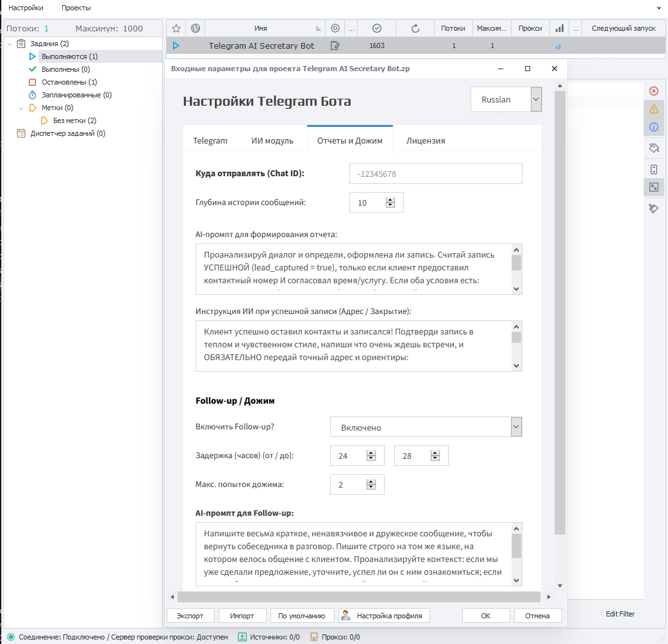Viewport: 668px width, 644px height.
Task: Adjust the Макс. попыток дожима spinner
Action: coord(371,484)
